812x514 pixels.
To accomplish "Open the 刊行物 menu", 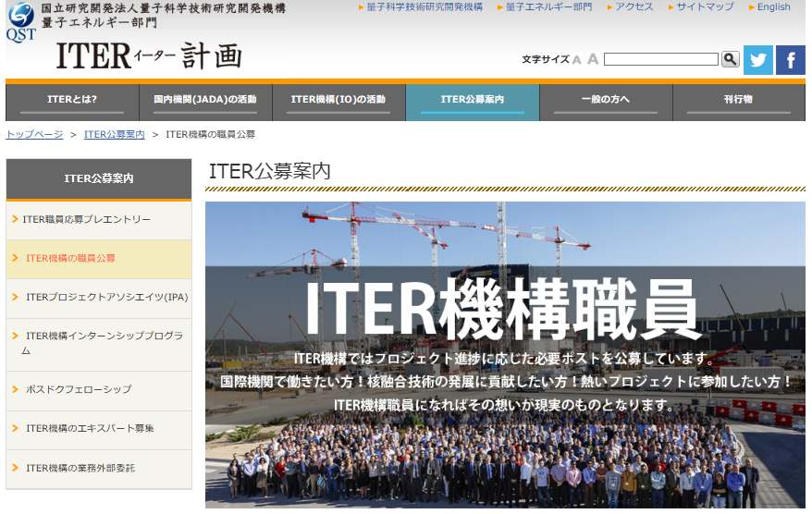I will coord(739,103).
